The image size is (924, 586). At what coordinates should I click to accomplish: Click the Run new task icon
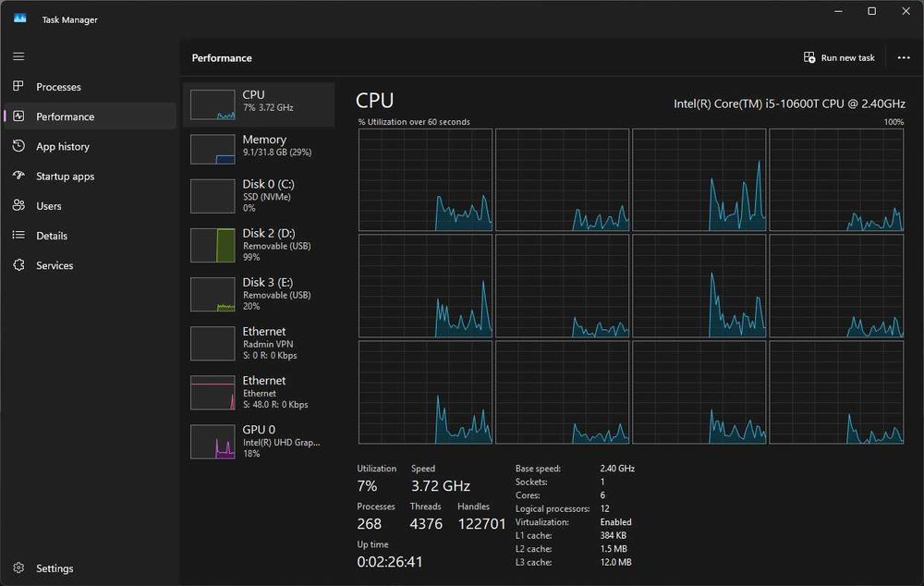pyautogui.click(x=809, y=57)
